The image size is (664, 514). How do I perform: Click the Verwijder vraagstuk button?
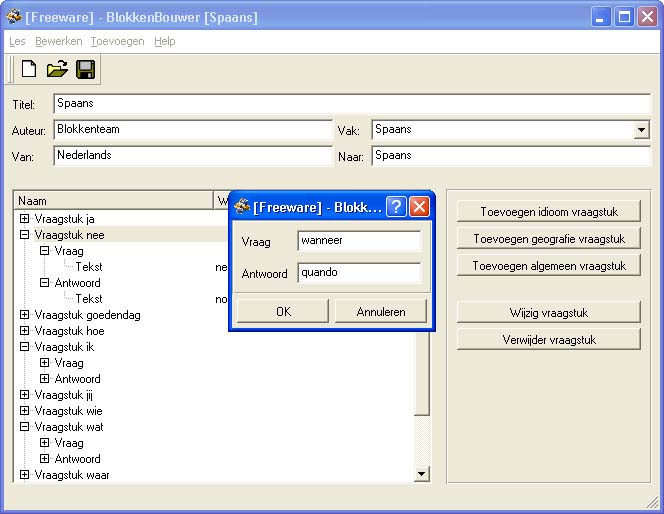pos(548,340)
